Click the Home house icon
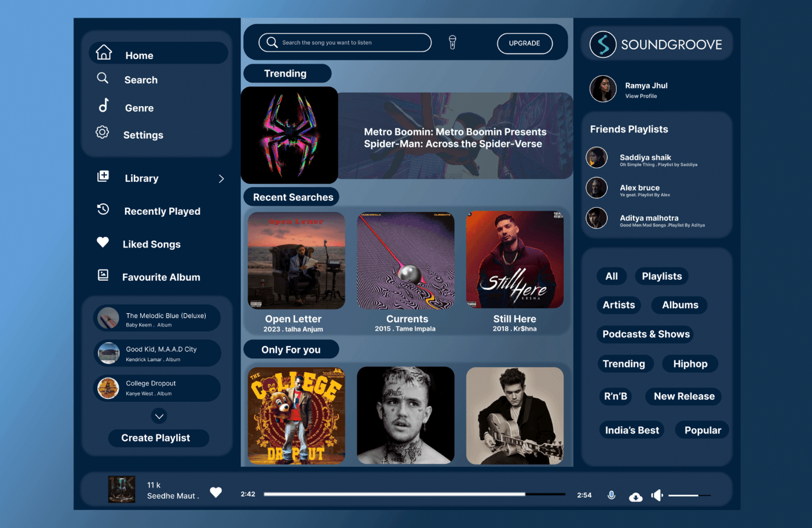The width and height of the screenshot is (812, 528). (x=104, y=52)
